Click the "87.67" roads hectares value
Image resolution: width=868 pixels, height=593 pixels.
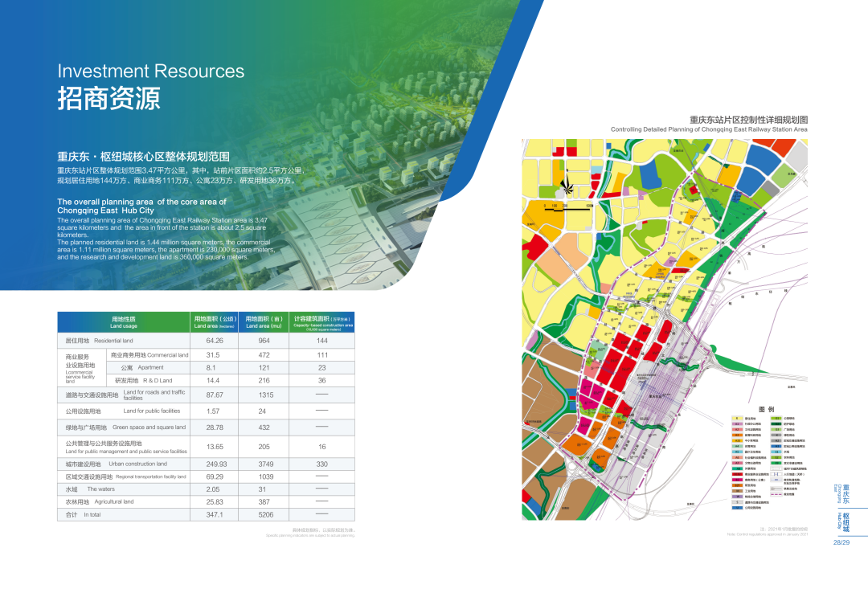(x=215, y=395)
